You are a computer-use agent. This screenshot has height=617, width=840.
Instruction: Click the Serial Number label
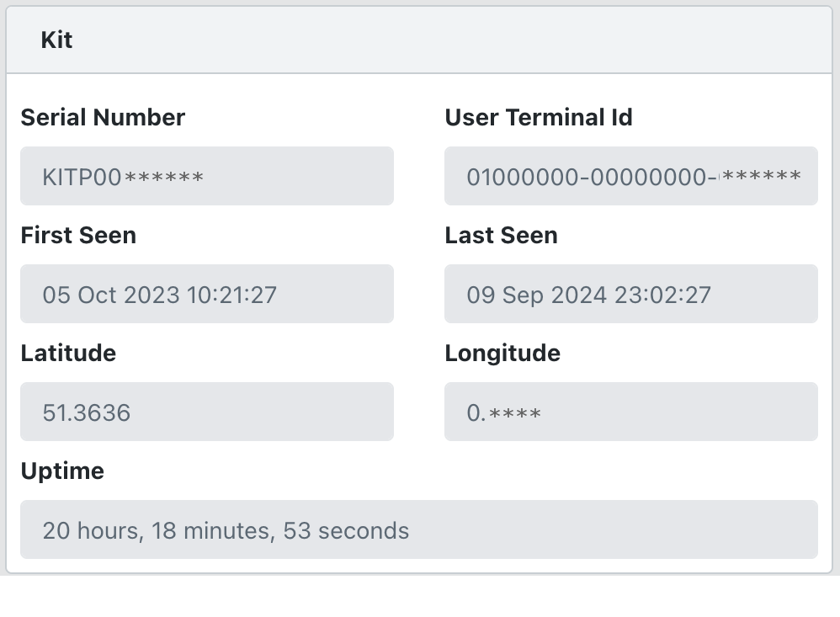103,117
